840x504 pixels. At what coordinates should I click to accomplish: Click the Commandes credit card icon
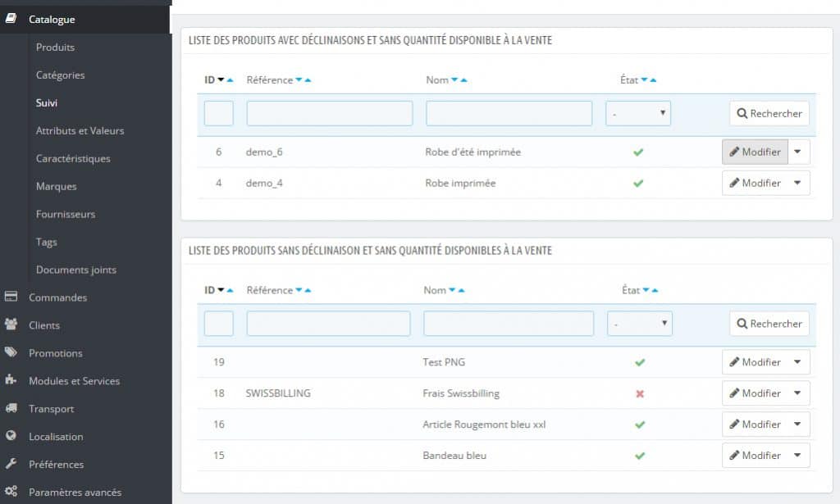point(11,297)
